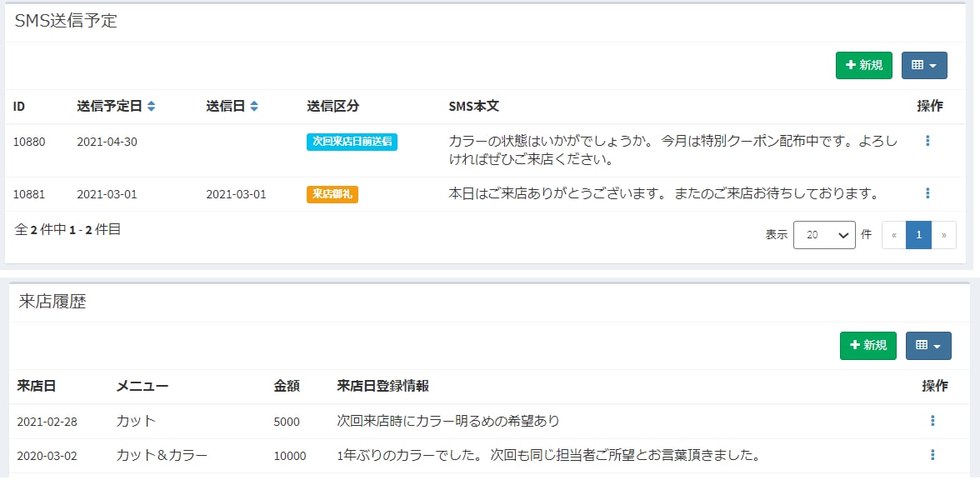
Task: Click SMS text starting カラーの状態はいかがでしょうか
Action: click(673, 151)
